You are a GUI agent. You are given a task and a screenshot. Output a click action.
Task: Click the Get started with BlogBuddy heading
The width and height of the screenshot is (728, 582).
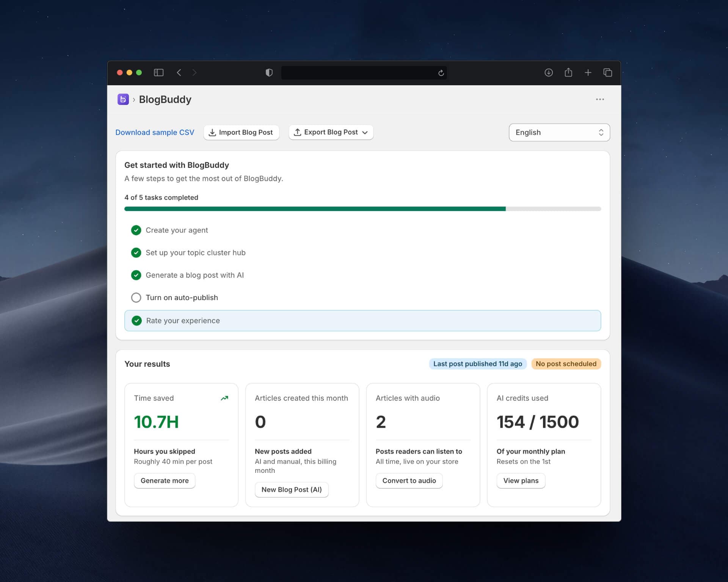pos(177,165)
